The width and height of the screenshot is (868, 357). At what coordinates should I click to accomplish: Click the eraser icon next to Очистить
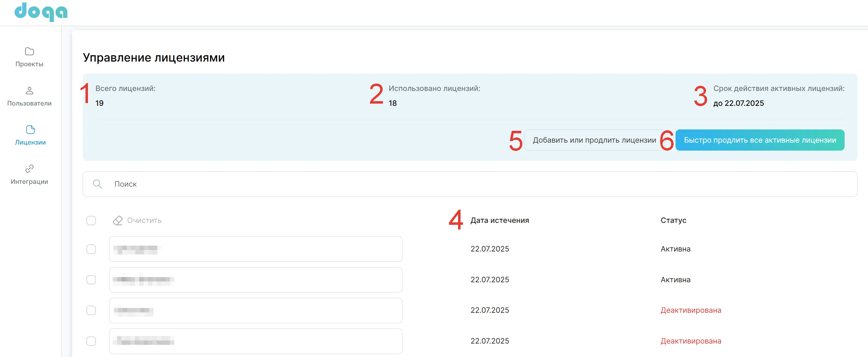(118, 220)
